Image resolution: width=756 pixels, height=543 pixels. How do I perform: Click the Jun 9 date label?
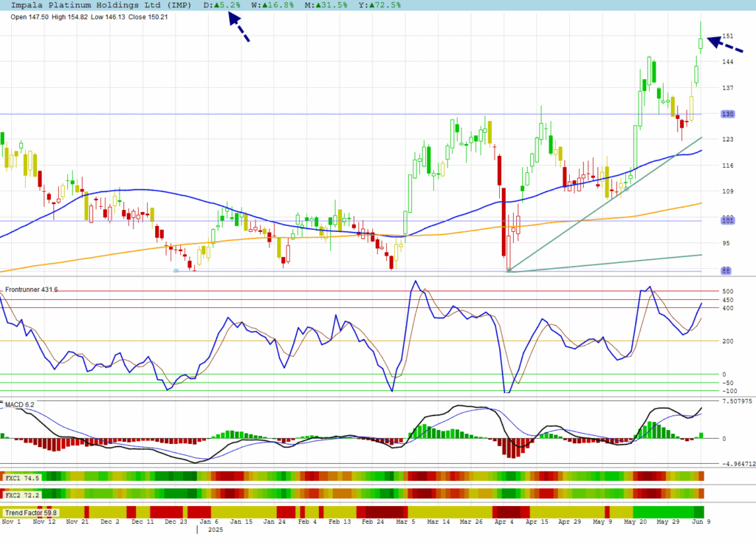(701, 522)
